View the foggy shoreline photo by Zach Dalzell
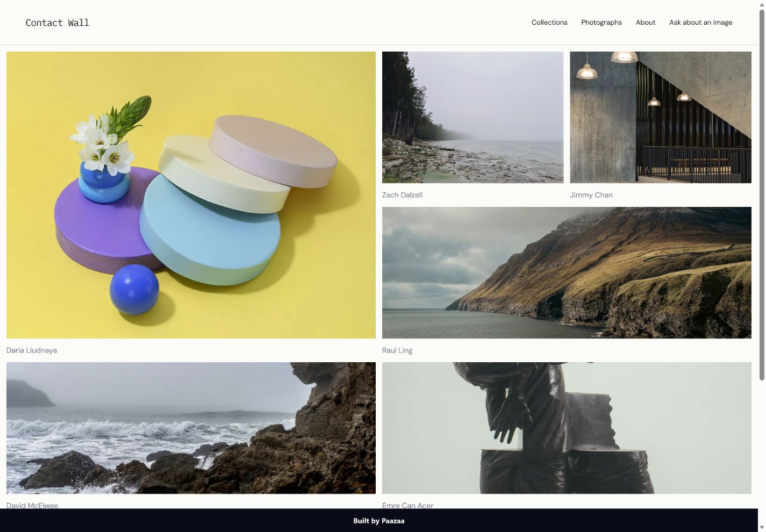Screen dimensions: 766x532 point(473,117)
